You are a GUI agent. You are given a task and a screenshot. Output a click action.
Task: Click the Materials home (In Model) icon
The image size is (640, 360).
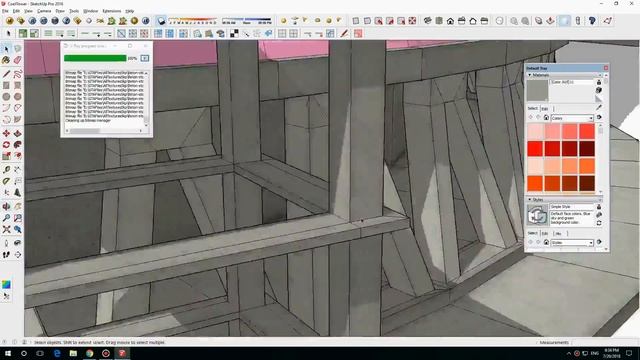coord(546,118)
